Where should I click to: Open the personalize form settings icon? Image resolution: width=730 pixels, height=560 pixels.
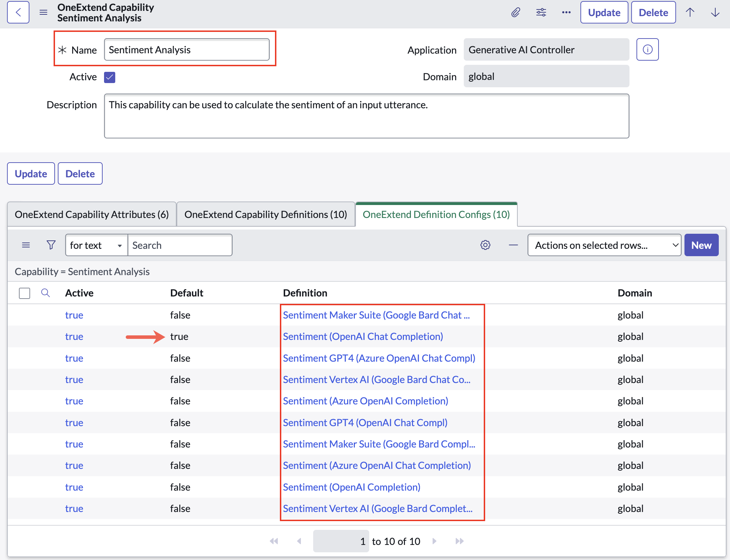coord(541,13)
